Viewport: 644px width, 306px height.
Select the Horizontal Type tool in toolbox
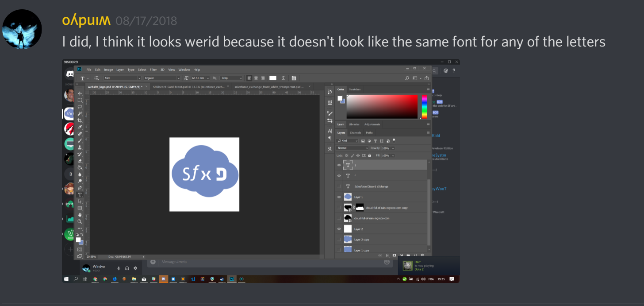(80, 194)
